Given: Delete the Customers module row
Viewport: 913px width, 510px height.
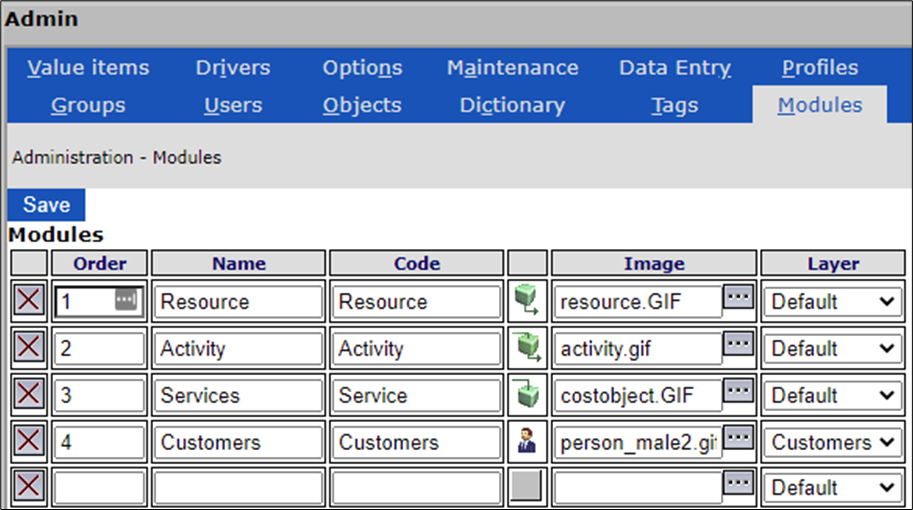Looking at the screenshot, I should 29,442.
